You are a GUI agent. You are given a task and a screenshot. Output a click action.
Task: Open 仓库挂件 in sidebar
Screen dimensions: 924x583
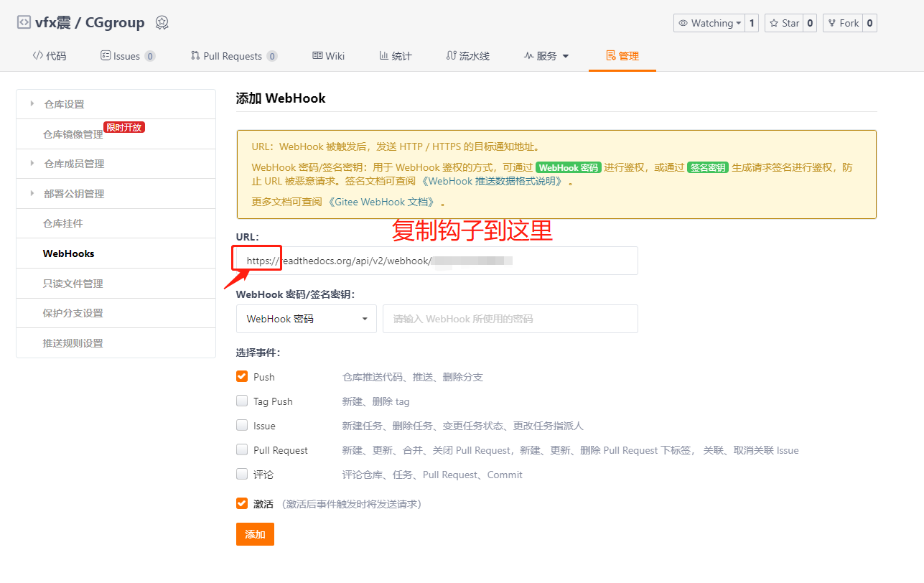point(116,223)
